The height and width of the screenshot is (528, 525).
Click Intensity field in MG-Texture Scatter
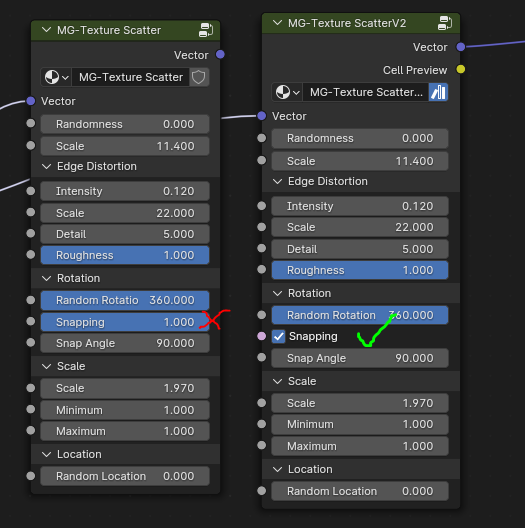coord(125,191)
